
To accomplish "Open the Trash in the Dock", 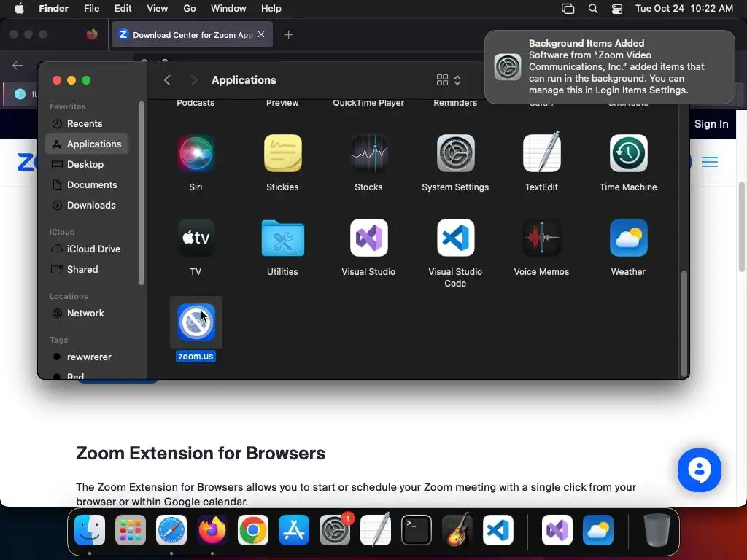I will (x=657, y=530).
